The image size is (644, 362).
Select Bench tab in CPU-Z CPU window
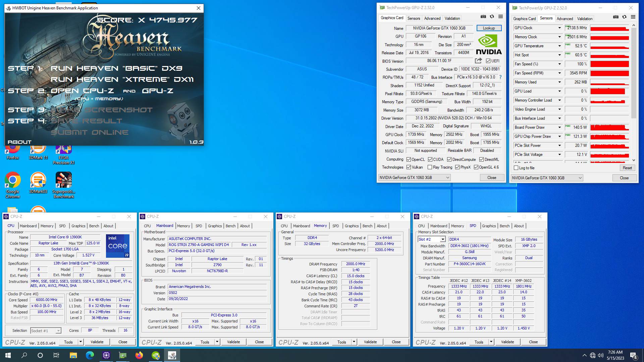pyautogui.click(x=94, y=226)
